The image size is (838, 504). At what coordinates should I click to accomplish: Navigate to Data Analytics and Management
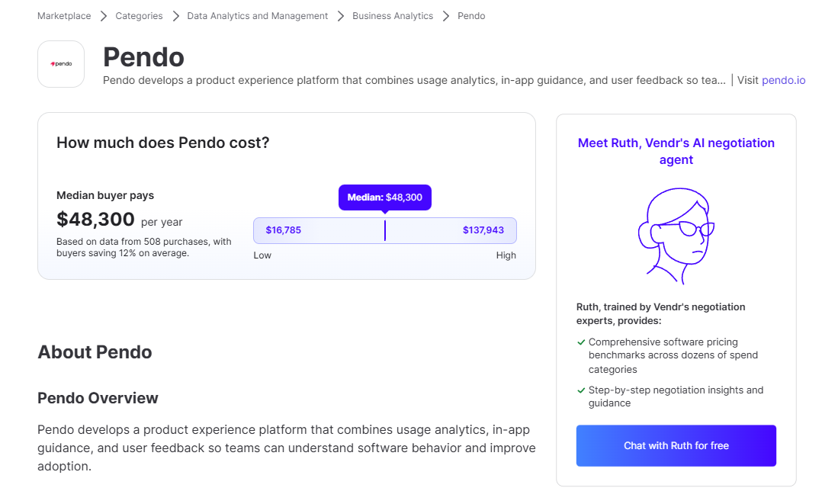tap(258, 16)
